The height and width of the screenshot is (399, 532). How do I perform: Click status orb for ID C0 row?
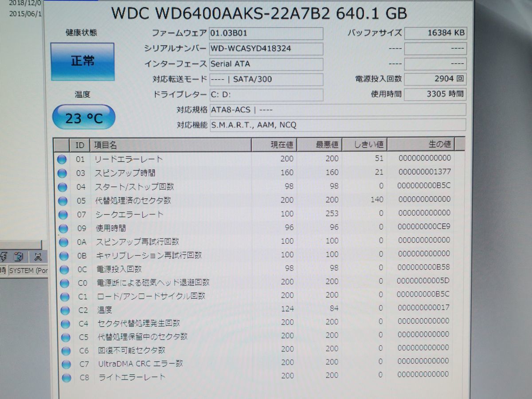65,283
